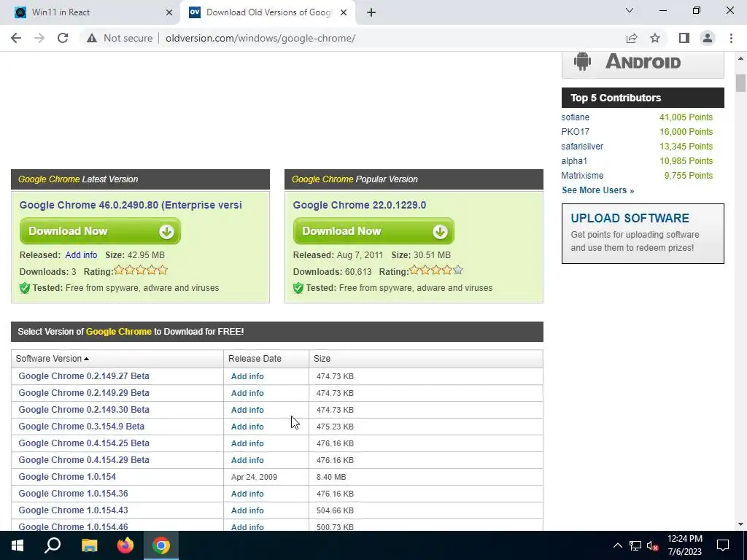Open Google Chrome 0.3.154.9 Beta

click(82, 426)
